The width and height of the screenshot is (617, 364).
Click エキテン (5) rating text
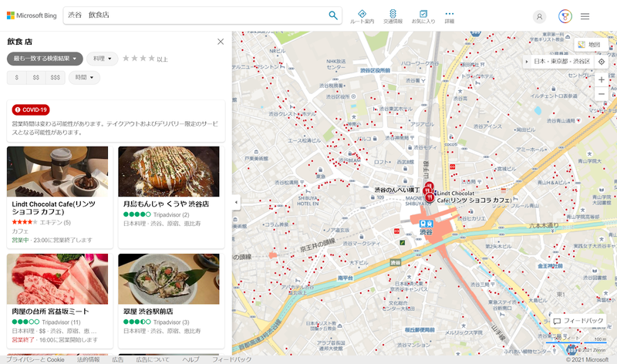point(55,222)
